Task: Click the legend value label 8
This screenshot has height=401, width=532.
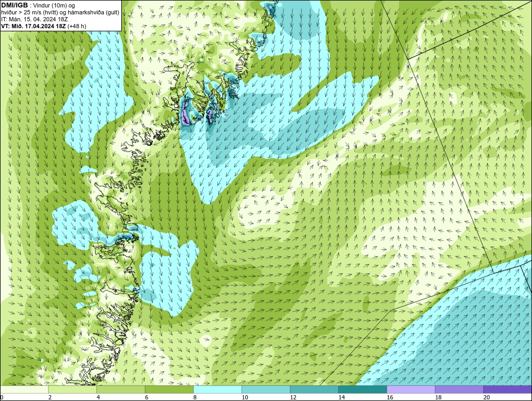Action: (x=195, y=397)
